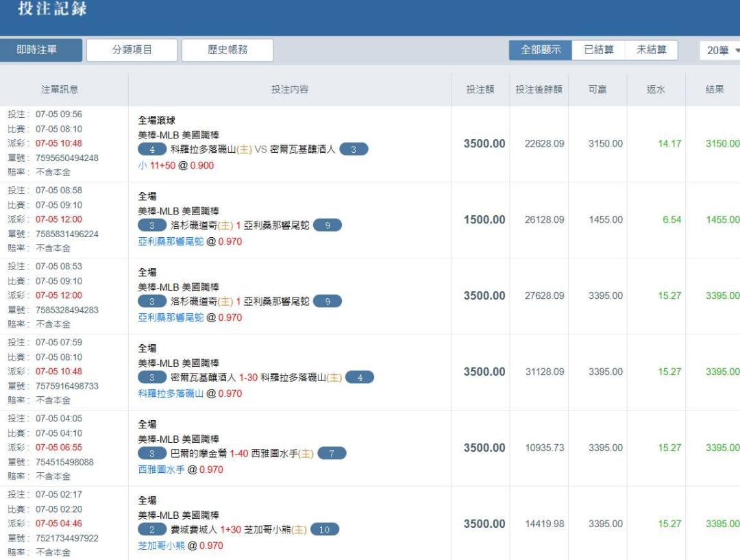Image resolution: width=740 pixels, height=560 pixels.
Task: Click the 投注額 column header
Action: 480,89
